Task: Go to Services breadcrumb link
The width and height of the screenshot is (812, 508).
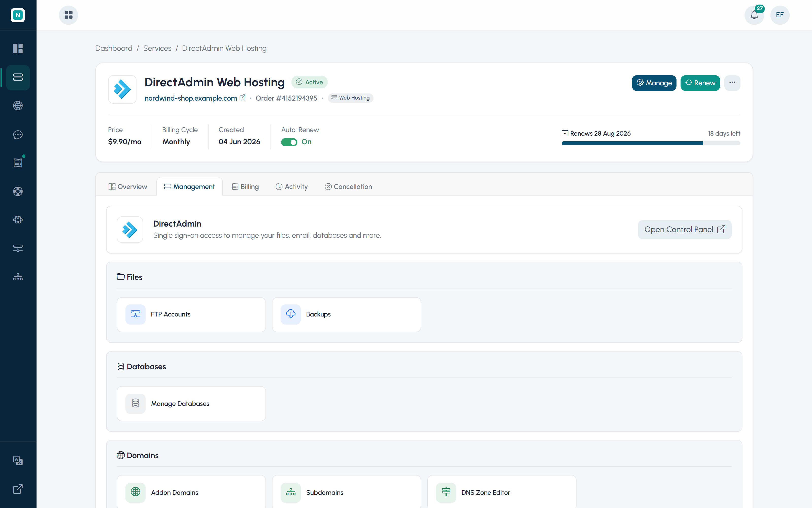Action: tap(157, 48)
